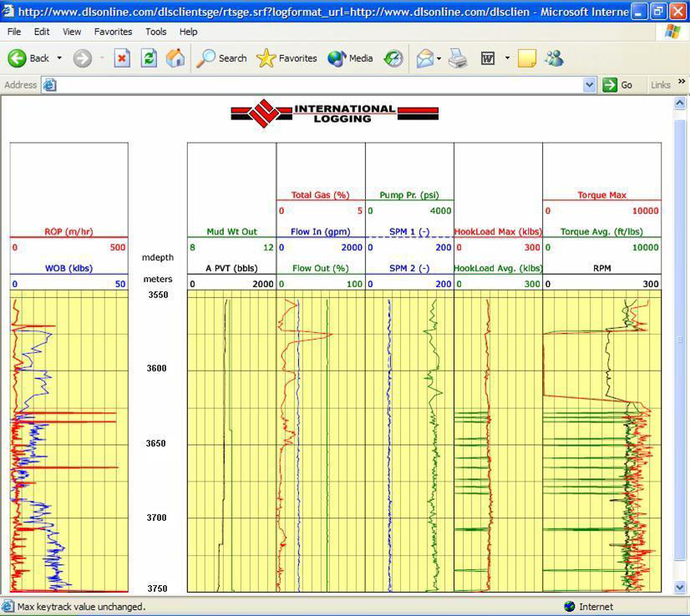The image size is (690, 616).
Task: Open the Tools menu
Action: click(155, 32)
